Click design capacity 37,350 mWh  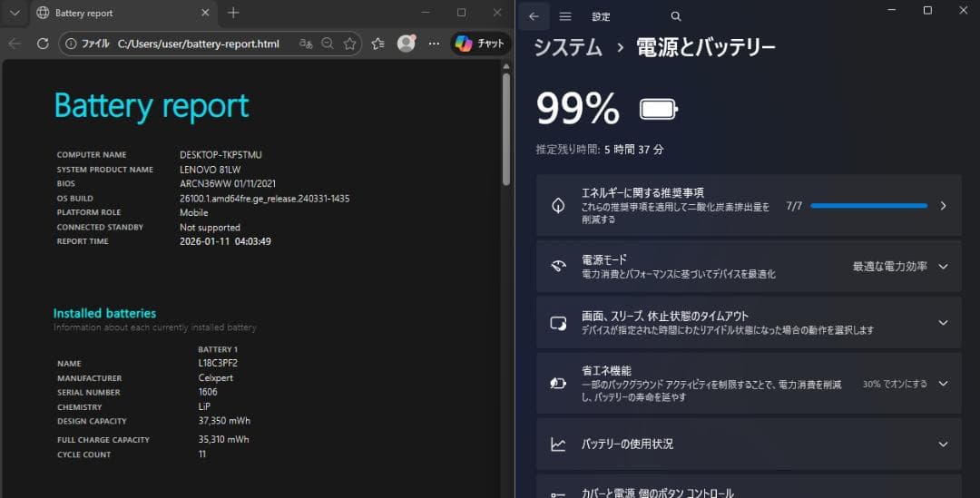(224, 421)
